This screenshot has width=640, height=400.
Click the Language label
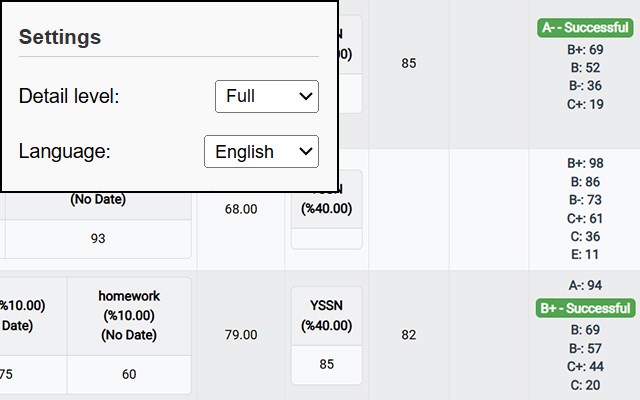click(x=64, y=151)
